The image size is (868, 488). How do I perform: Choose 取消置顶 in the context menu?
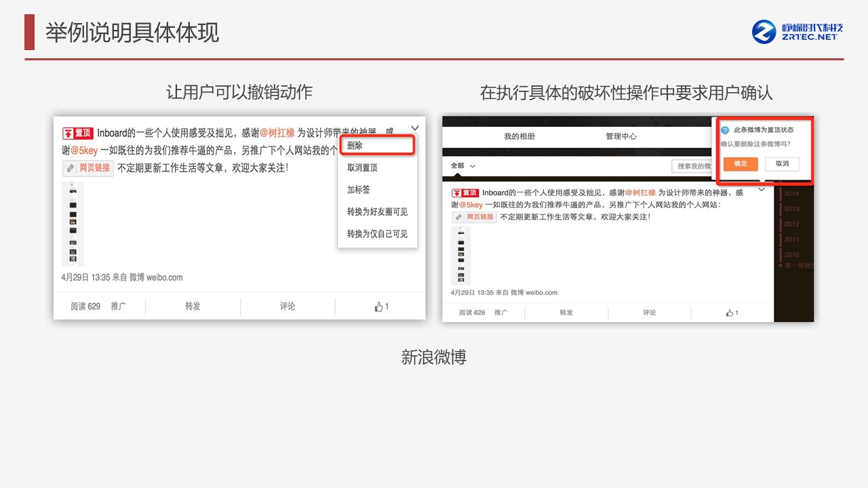(362, 168)
